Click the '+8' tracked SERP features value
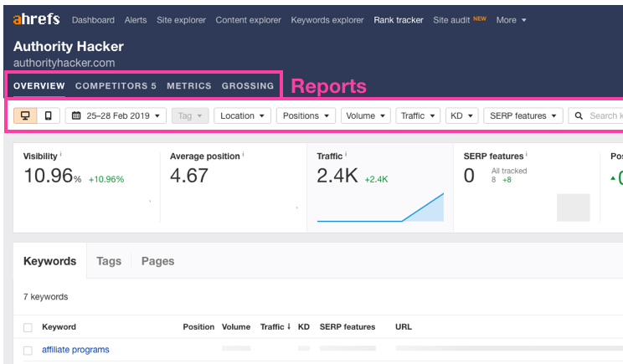623x364 pixels. (x=507, y=180)
